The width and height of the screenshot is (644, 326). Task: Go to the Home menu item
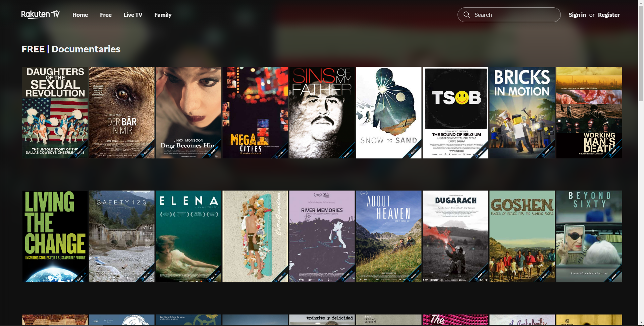coord(80,15)
